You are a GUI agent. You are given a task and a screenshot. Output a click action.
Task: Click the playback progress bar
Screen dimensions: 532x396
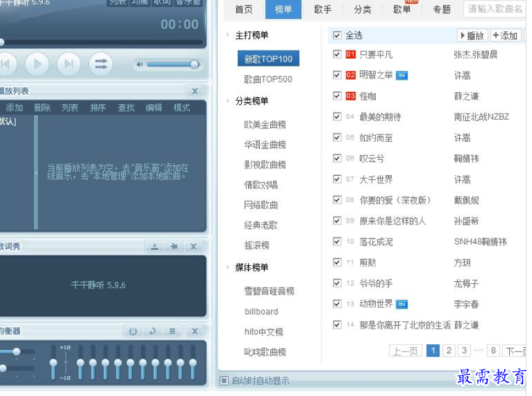[101, 43]
